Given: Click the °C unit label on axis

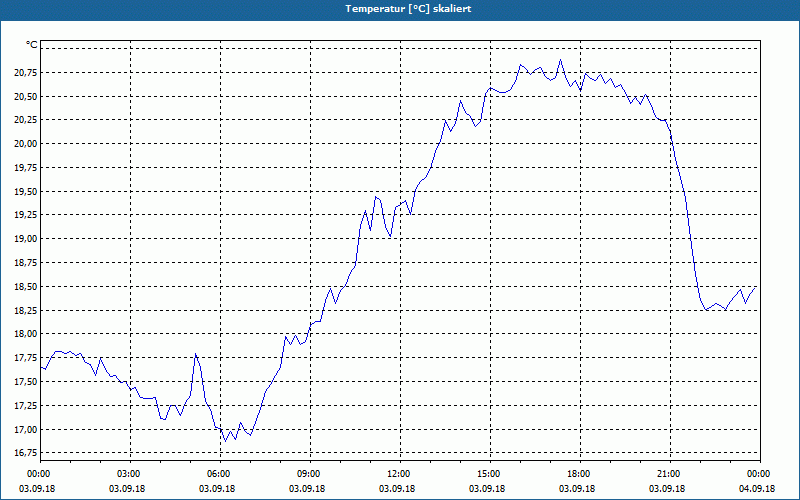Looking at the screenshot, I should click(32, 45).
